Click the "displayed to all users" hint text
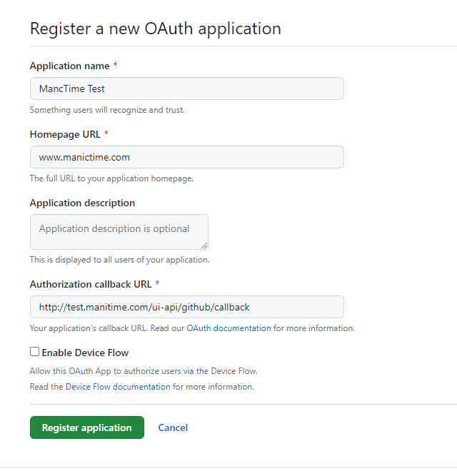The height and width of the screenshot is (476, 457). [119, 260]
